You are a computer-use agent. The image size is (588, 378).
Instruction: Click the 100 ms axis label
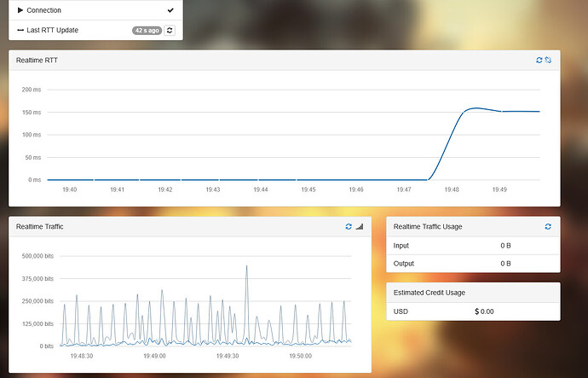point(32,135)
